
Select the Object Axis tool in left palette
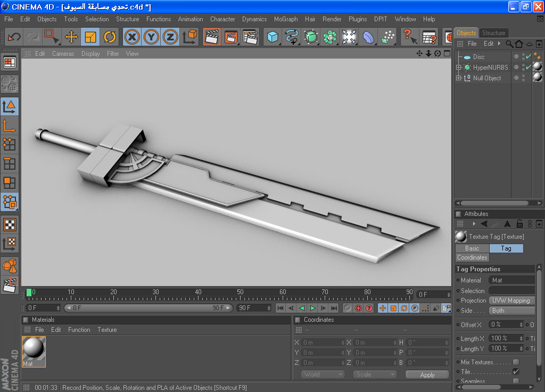click(10, 126)
